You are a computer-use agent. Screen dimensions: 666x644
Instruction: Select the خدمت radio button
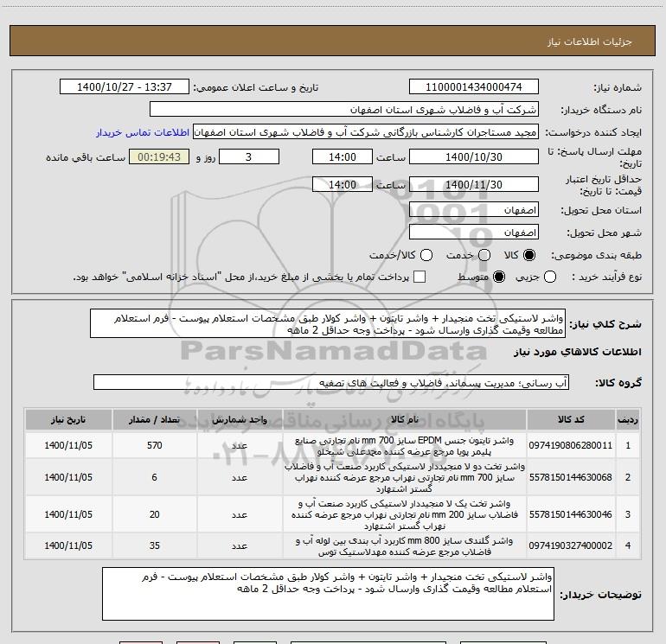(x=484, y=255)
